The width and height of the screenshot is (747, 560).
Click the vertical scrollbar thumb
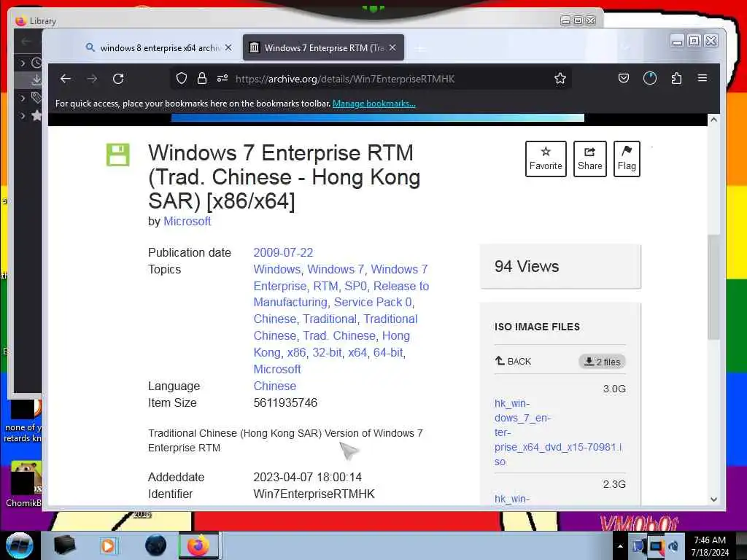713,287
